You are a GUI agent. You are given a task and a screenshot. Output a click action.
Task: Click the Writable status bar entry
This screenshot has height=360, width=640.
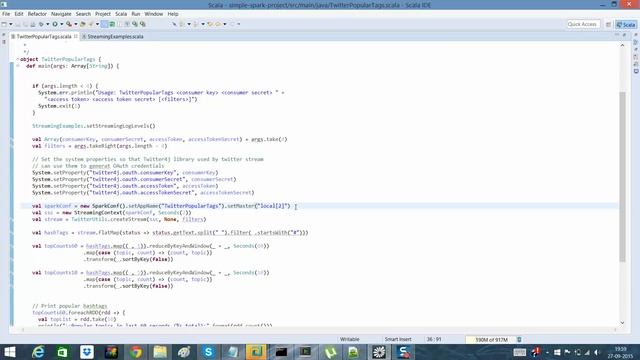350,339
